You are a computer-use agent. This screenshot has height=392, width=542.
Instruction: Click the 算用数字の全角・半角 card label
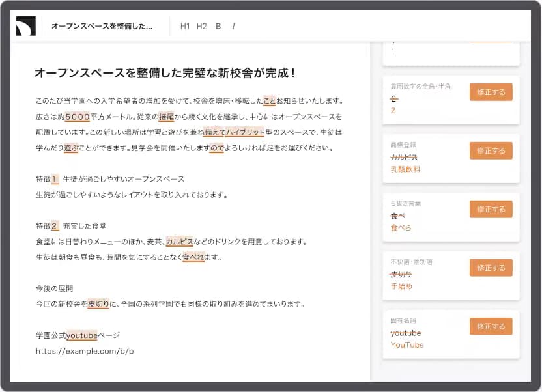coord(421,87)
